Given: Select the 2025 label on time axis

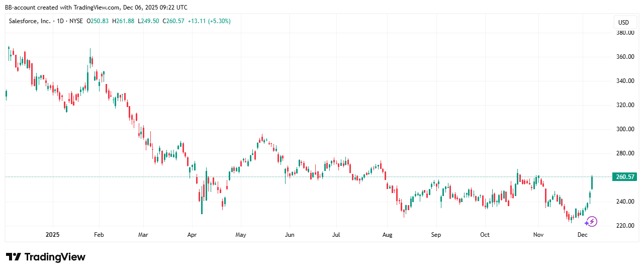Looking at the screenshot, I should tap(53, 235).
